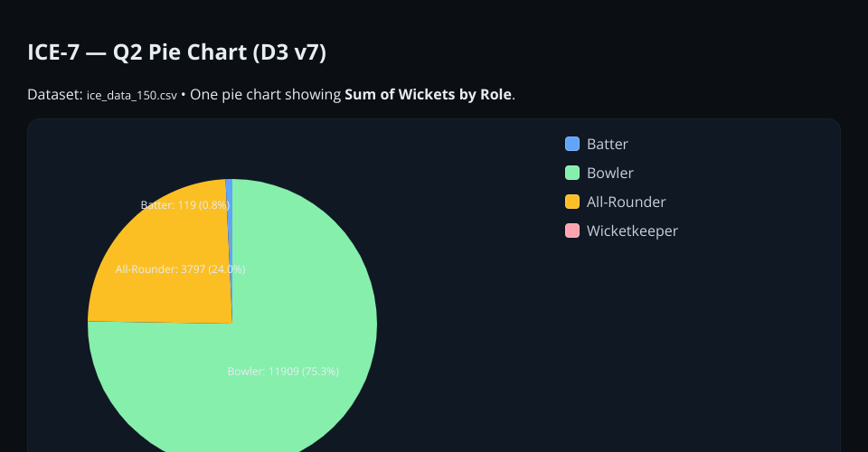This screenshot has height=452, width=868.
Task: Select the All-Rounder legend label text
Action: (626, 202)
